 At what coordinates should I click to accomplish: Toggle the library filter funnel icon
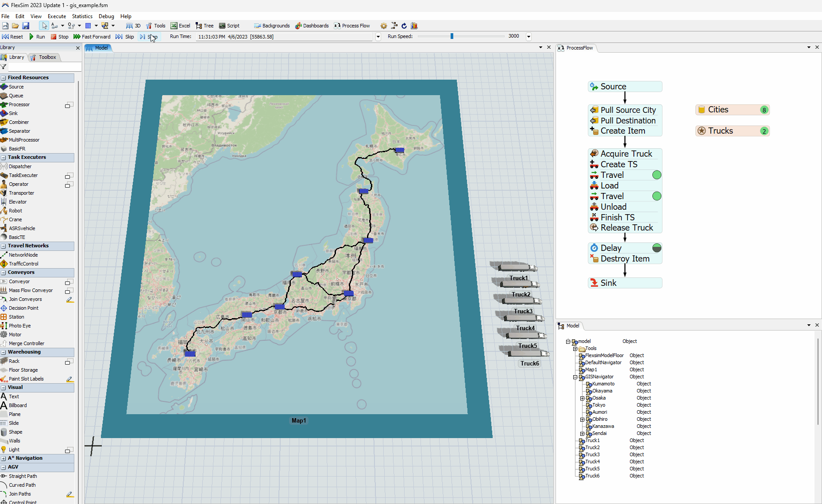[4, 67]
